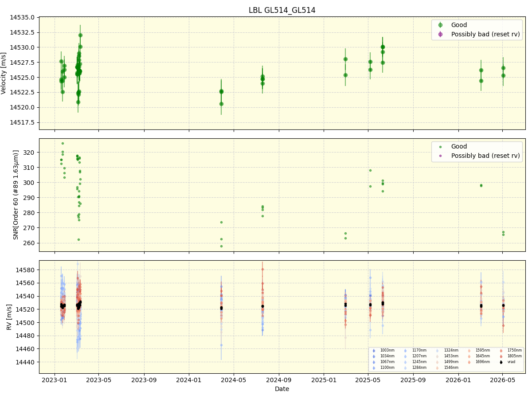
Task: Click the 1696nm legend entry
Action: (483, 362)
